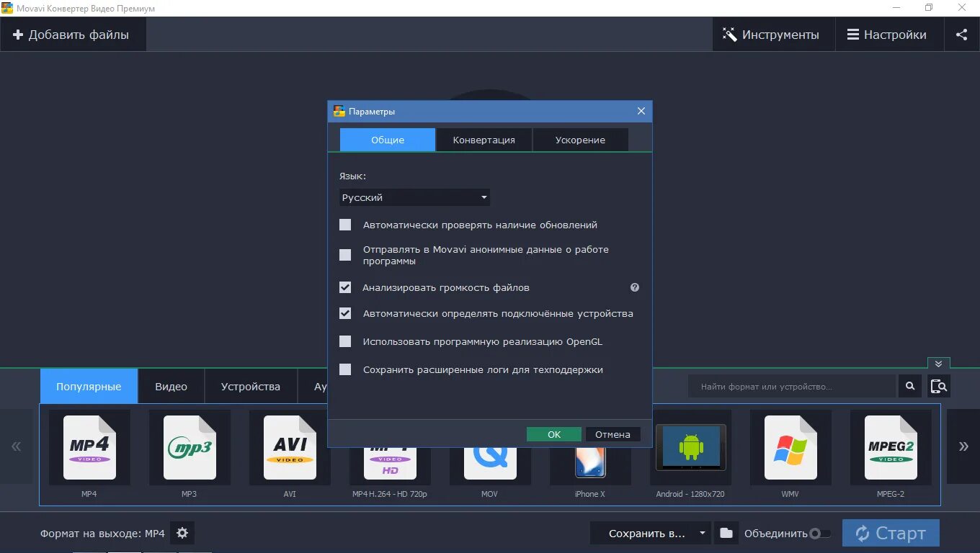Image resolution: width=980 pixels, height=553 pixels.
Task: Maximize the Movavi window
Action: click(x=929, y=7)
